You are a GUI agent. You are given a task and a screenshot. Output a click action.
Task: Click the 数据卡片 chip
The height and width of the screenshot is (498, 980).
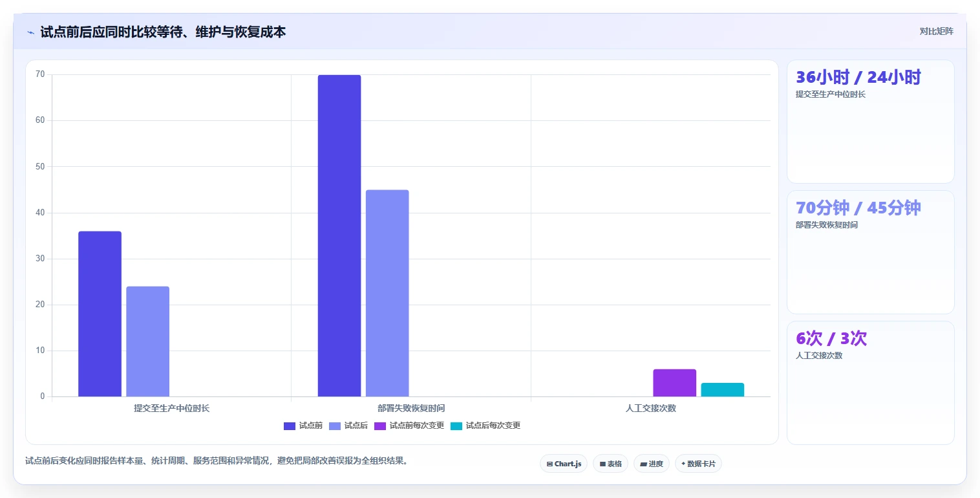(x=698, y=464)
